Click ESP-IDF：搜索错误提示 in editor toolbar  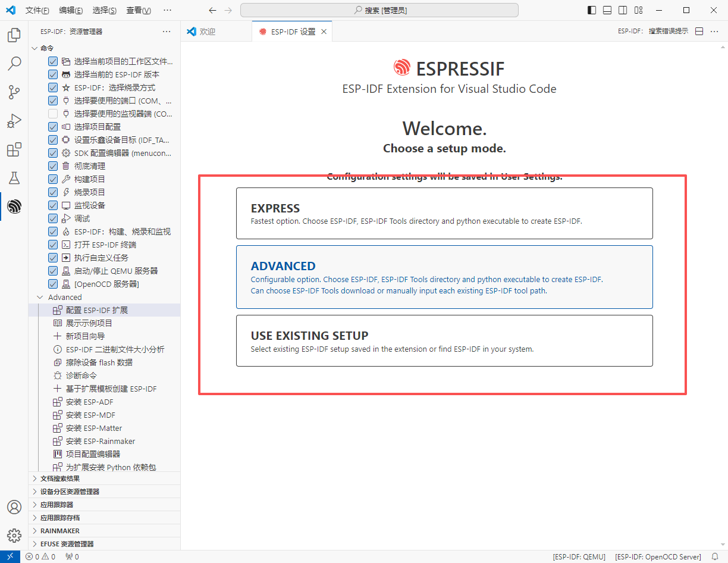653,32
